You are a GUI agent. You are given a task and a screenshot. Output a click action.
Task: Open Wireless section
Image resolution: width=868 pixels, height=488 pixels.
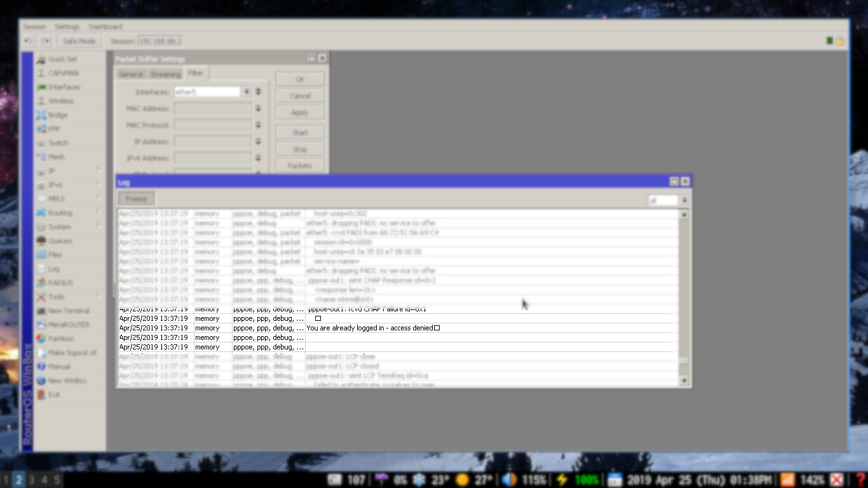[x=61, y=101]
